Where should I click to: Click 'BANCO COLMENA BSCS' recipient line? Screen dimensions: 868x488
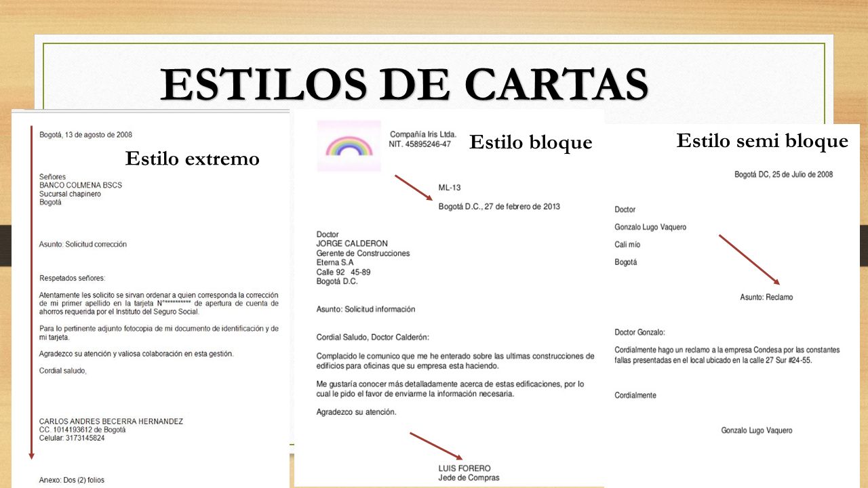(x=81, y=185)
